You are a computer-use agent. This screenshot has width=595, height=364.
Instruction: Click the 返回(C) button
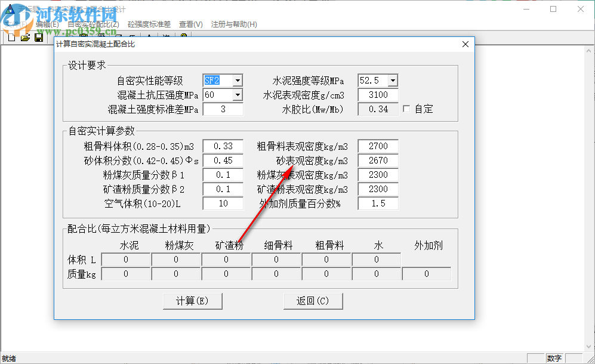313,301
